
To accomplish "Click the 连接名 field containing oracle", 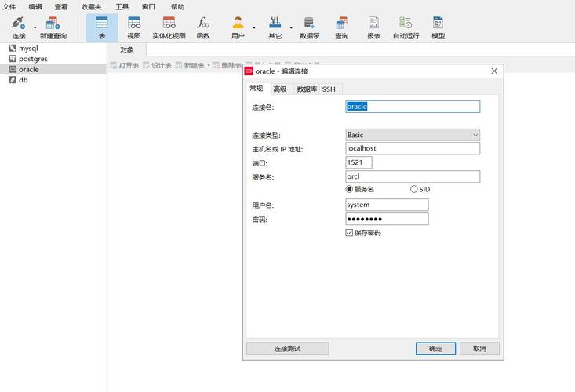I will (x=413, y=107).
